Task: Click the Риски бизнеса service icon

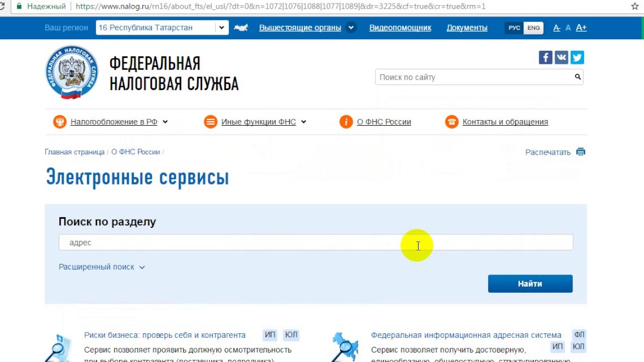Action: click(59, 347)
